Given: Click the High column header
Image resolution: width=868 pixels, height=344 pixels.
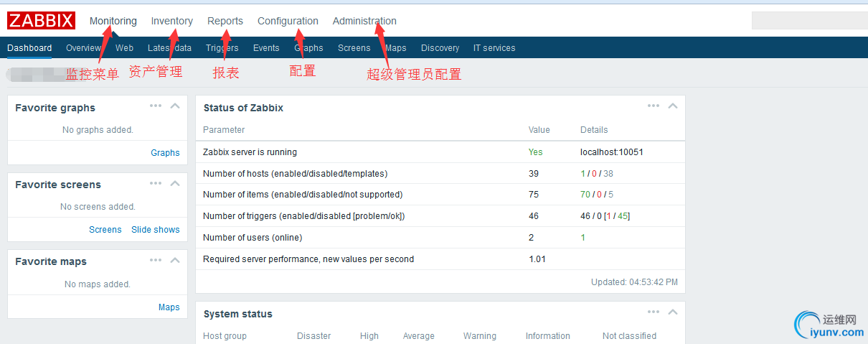Looking at the screenshot, I should [369, 336].
